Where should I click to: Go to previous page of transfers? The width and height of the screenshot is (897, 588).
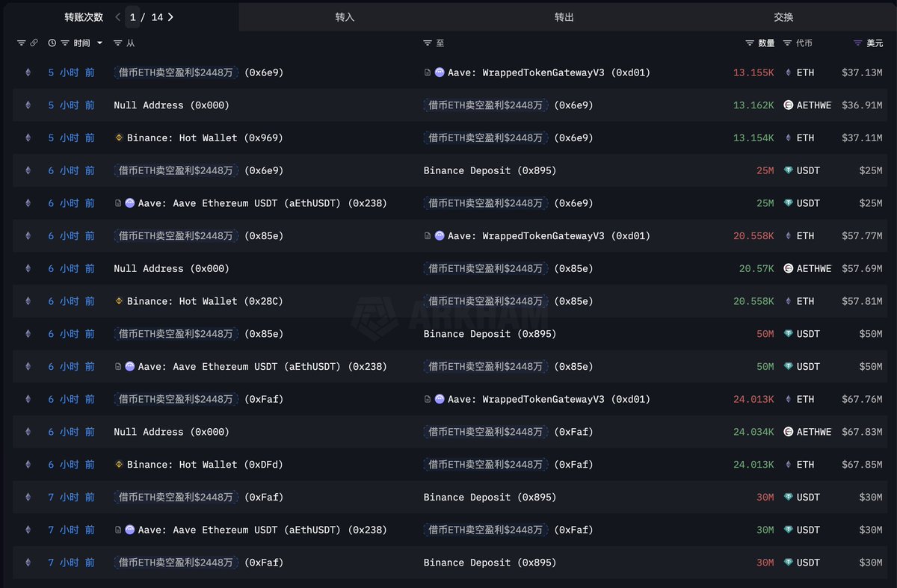click(117, 16)
